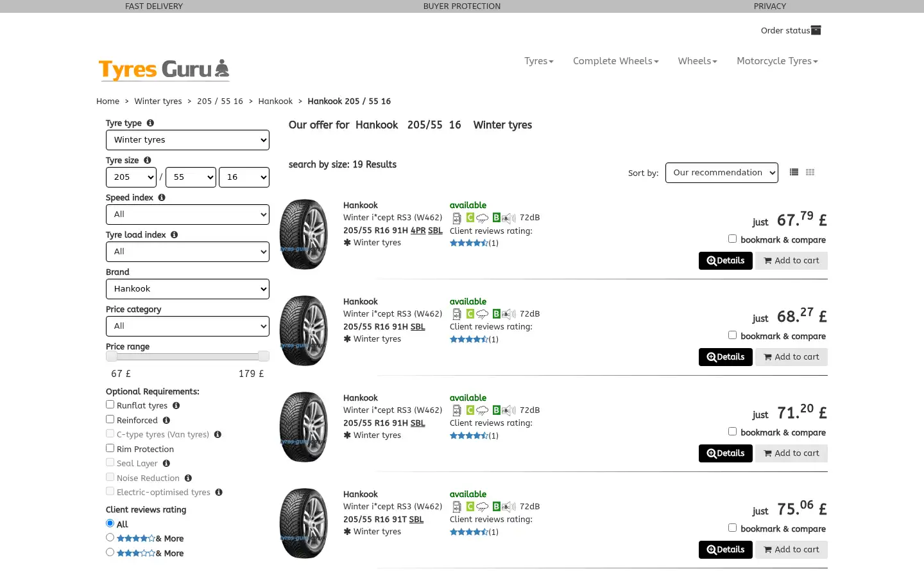Add the 75.06 £ tyre to cart
This screenshot has width=924, height=578.
coord(791,550)
